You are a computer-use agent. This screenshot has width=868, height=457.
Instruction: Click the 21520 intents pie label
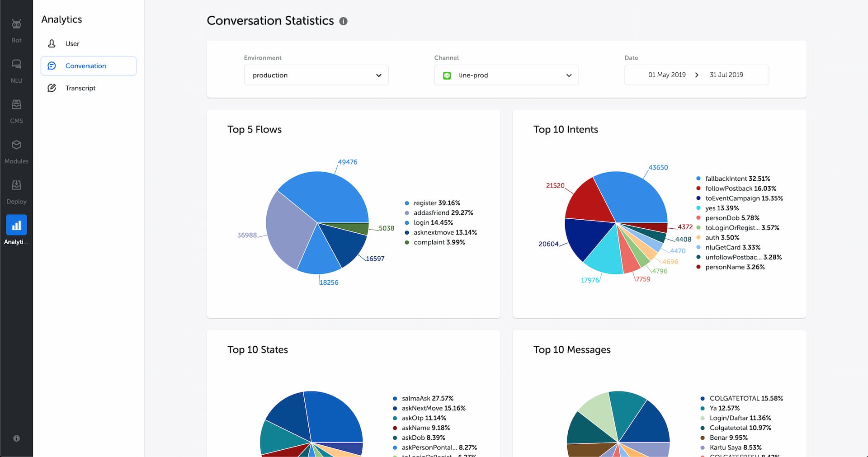[555, 185]
